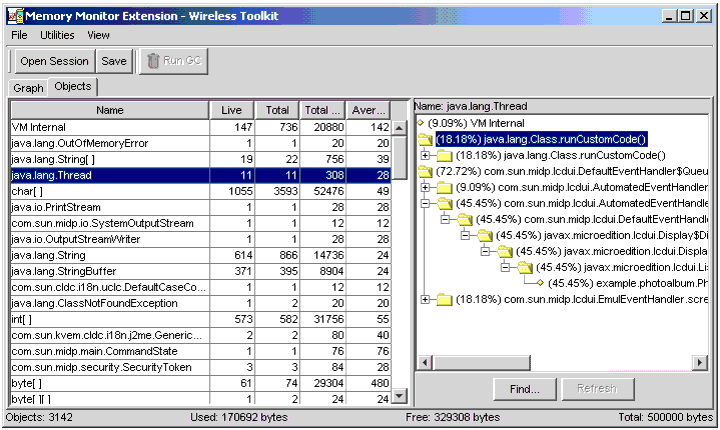Select the byte[ ] row with 29304 total
The width and height of the screenshot is (720, 430).
201,383
